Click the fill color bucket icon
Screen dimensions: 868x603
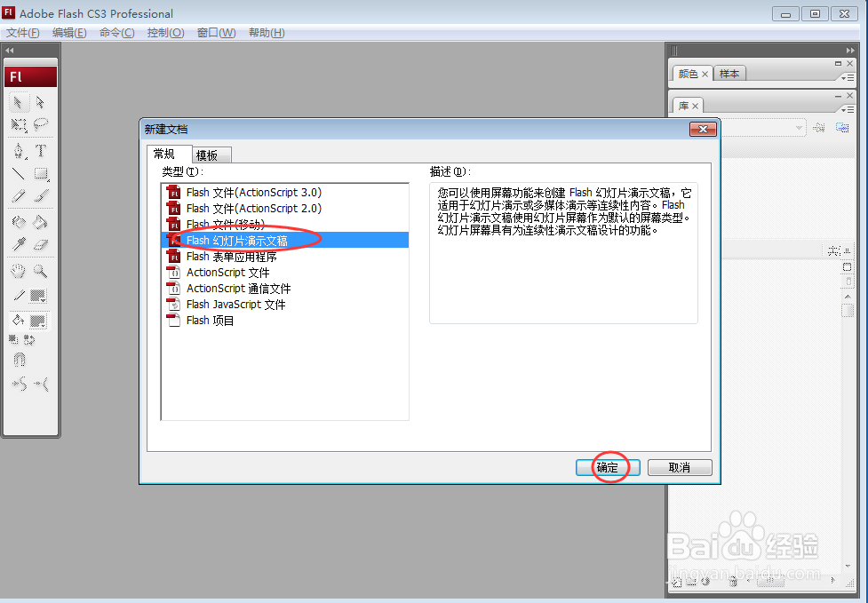[19, 321]
